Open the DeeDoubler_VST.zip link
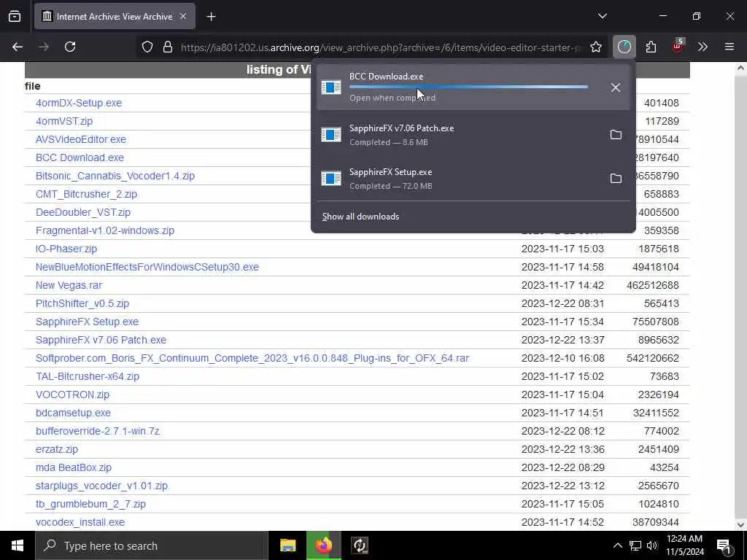 [x=83, y=212]
